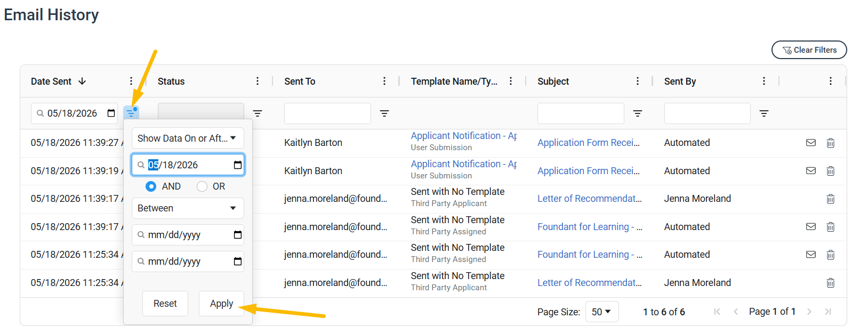Open Sent By column menu dots
Screen dimensions: 868x335
(764, 81)
